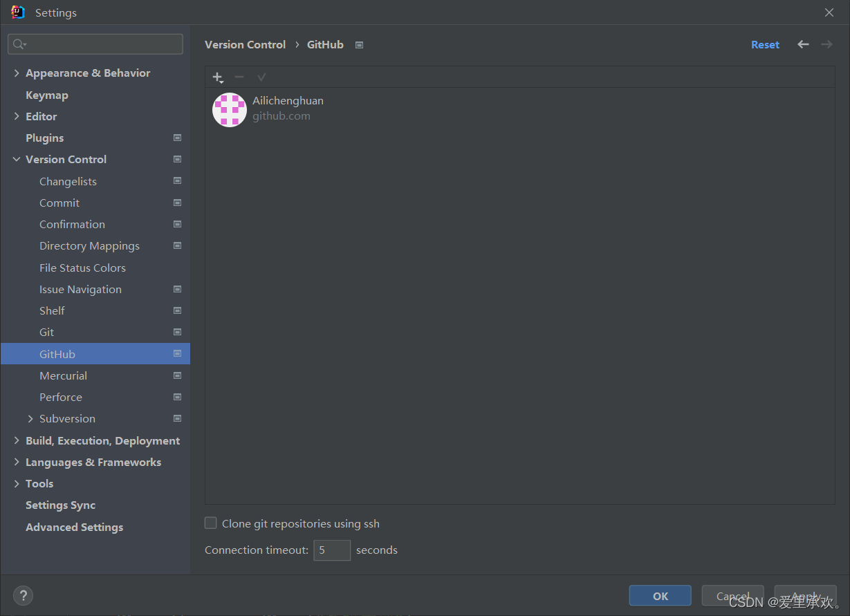Click the remove account minus icon

click(x=239, y=77)
